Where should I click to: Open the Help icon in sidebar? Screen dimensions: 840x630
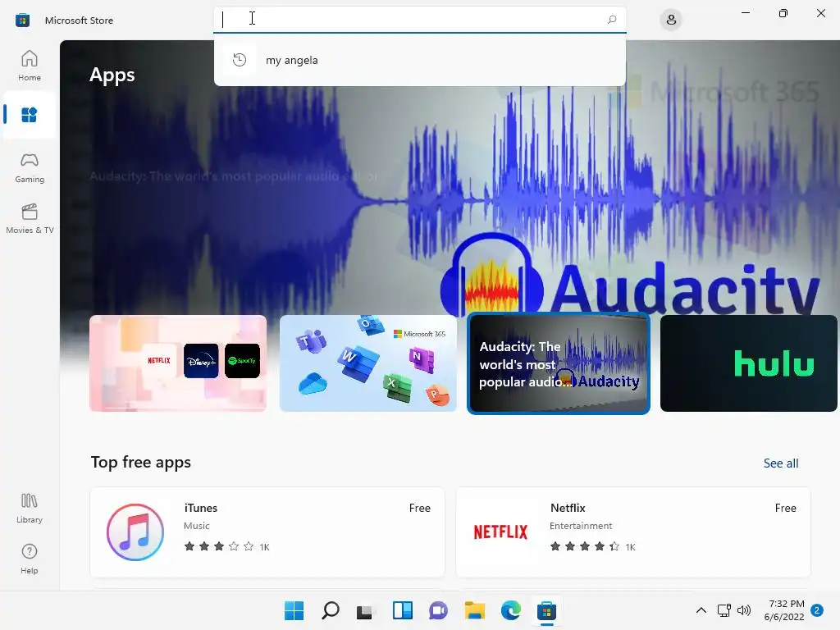[x=30, y=559]
